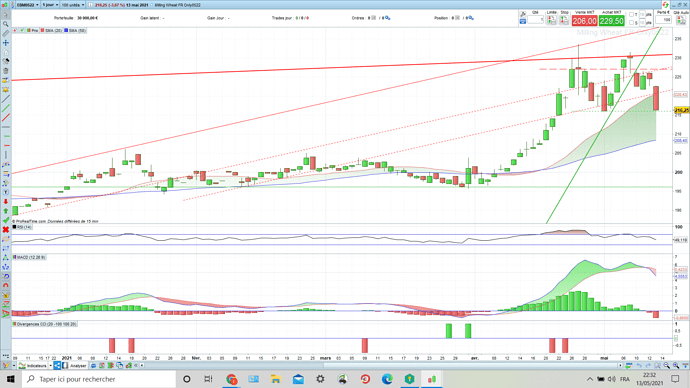
Task: Click the red X delete tool
Action: [6, 230]
